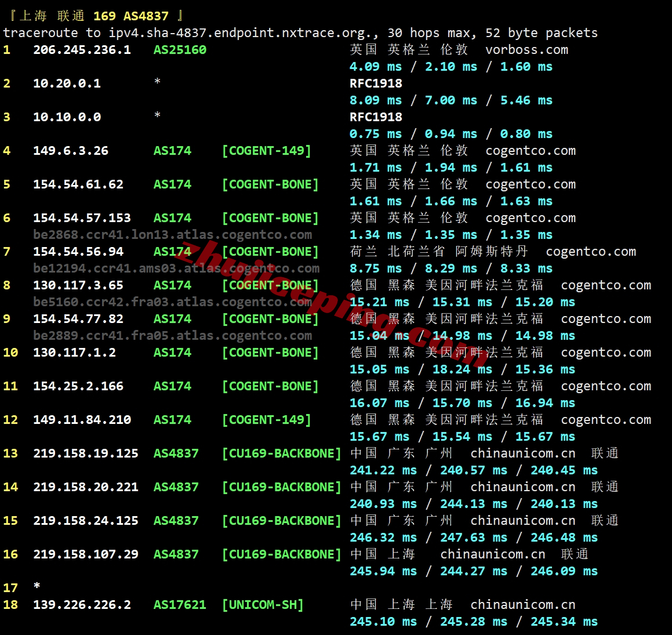Image resolution: width=672 pixels, height=635 pixels.
Task: Click hop 9 IP '154.54.77.82'
Action: pyautogui.click(x=78, y=319)
